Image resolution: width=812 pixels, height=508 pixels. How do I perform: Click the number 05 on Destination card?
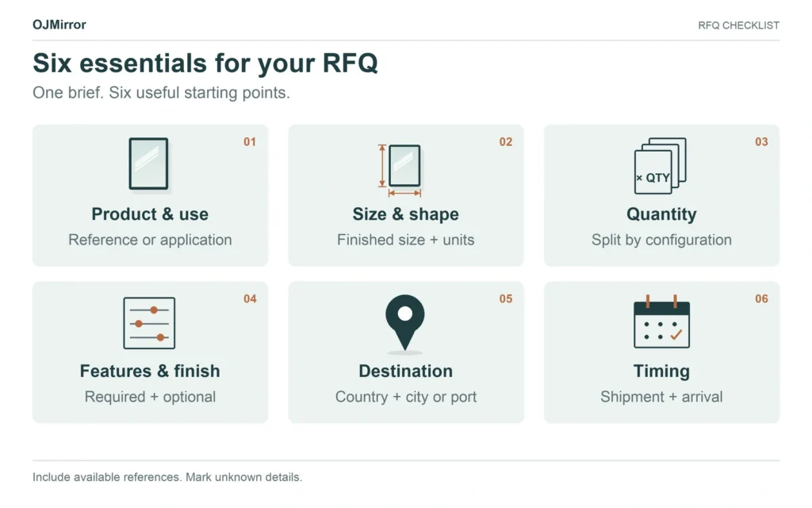pyautogui.click(x=505, y=299)
